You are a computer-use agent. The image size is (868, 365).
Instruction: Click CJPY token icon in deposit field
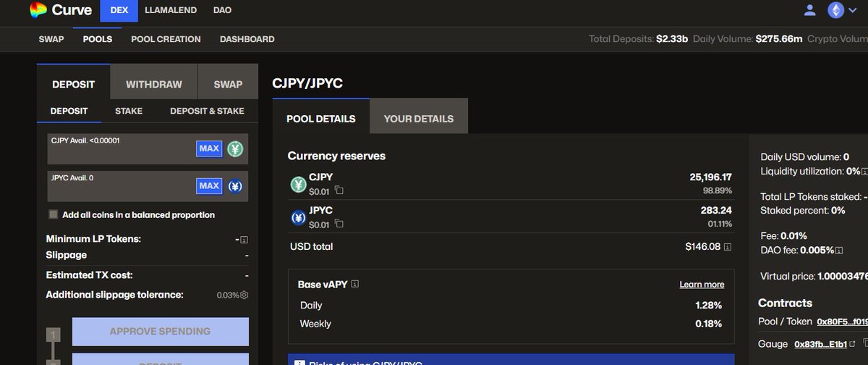tap(235, 148)
